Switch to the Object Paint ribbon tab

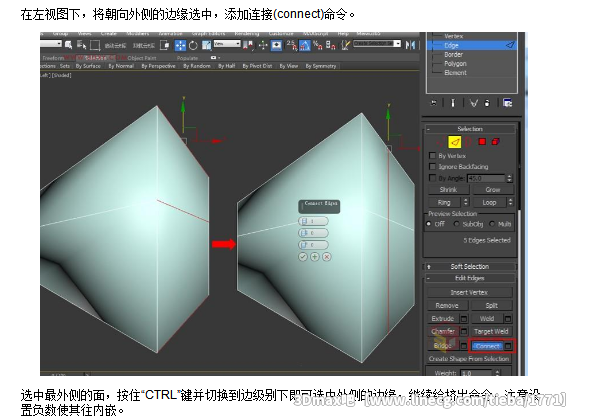[x=142, y=58]
